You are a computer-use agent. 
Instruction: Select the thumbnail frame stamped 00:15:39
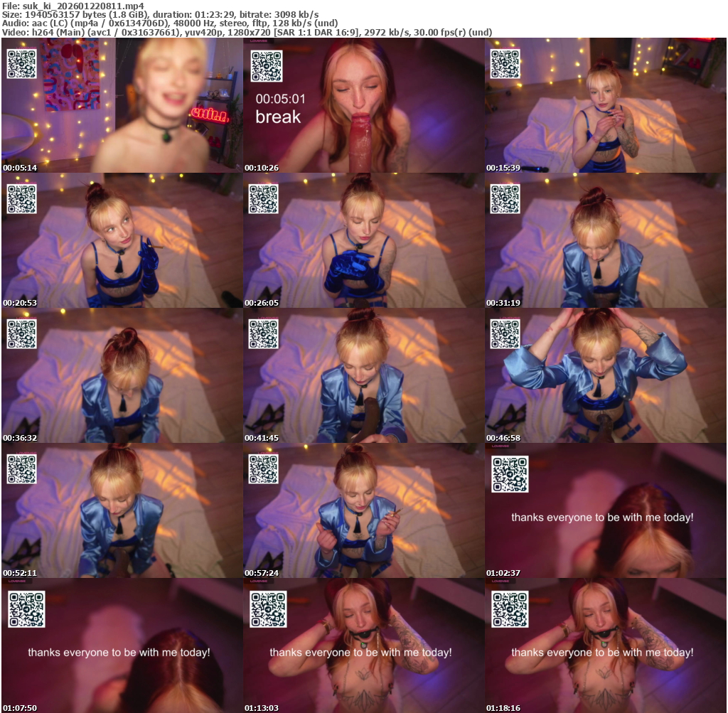(x=606, y=105)
